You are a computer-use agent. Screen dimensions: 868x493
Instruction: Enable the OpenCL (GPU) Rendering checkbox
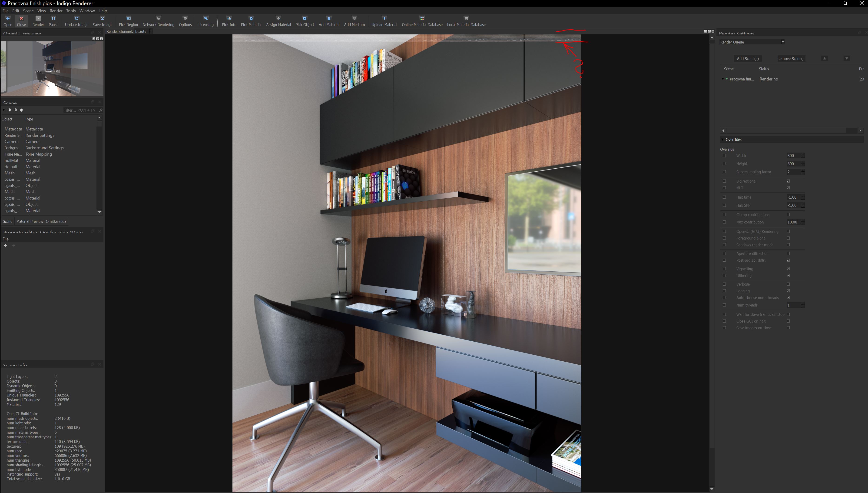(788, 232)
